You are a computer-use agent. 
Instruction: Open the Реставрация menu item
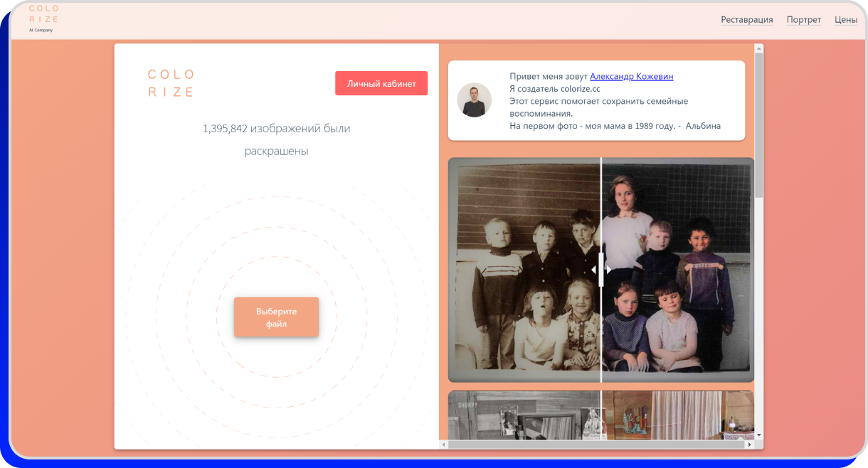point(746,20)
